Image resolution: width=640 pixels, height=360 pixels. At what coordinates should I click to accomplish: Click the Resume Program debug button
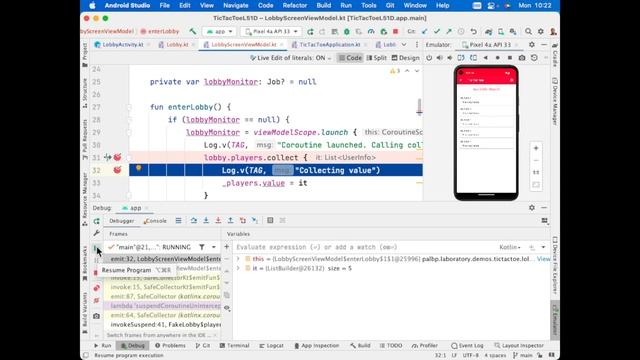pyautogui.click(x=96, y=248)
